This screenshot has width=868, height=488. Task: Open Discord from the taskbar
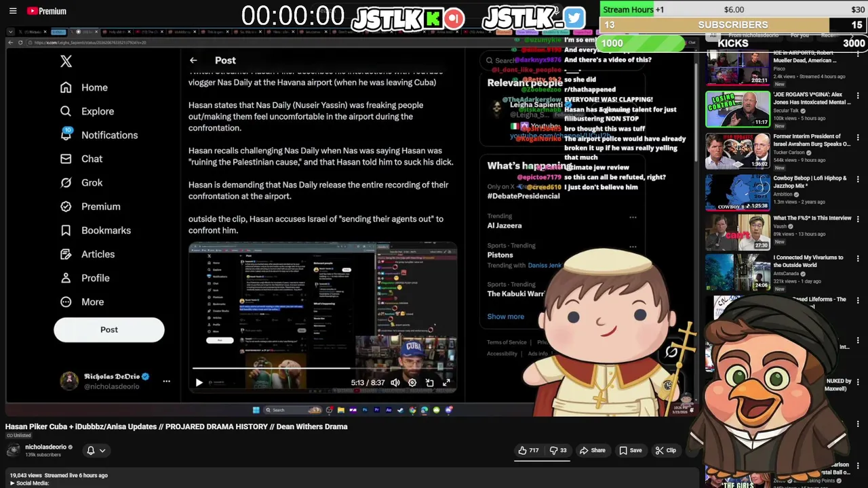pos(448,410)
